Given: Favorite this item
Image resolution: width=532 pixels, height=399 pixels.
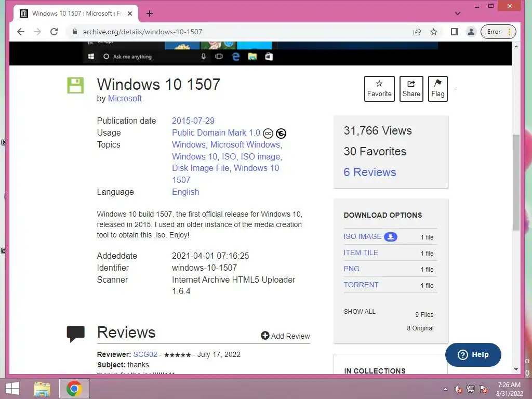Looking at the screenshot, I should [379, 89].
